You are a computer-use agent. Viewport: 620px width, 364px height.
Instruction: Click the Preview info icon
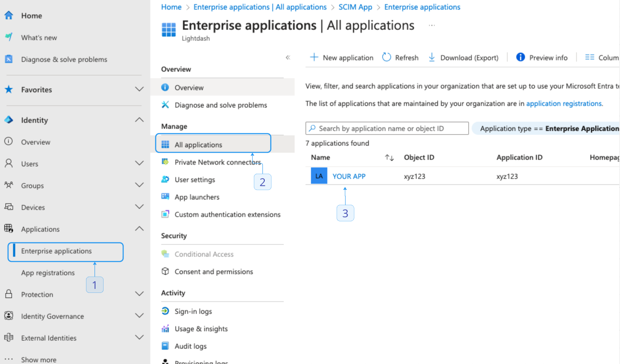(x=520, y=57)
